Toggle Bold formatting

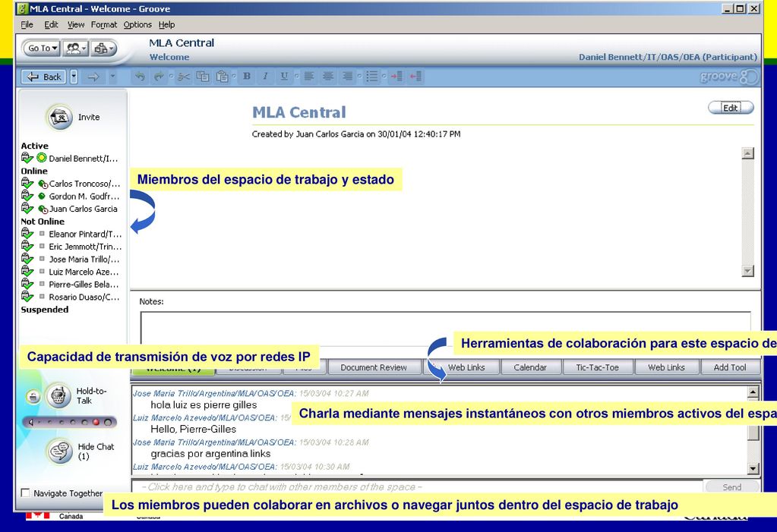tap(247, 77)
